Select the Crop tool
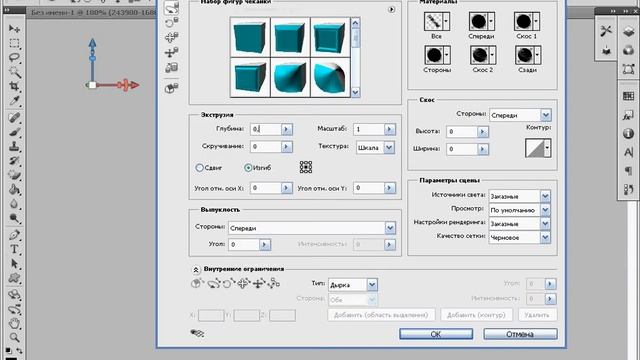Screen dimensions: 640x360 pos(14,86)
